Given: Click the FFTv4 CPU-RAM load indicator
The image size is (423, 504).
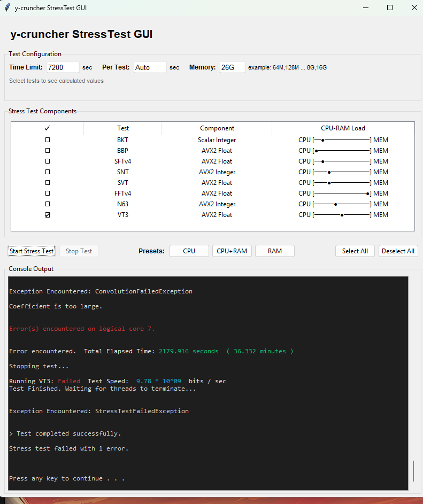Looking at the screenshot, I should [x=343, y=193].
